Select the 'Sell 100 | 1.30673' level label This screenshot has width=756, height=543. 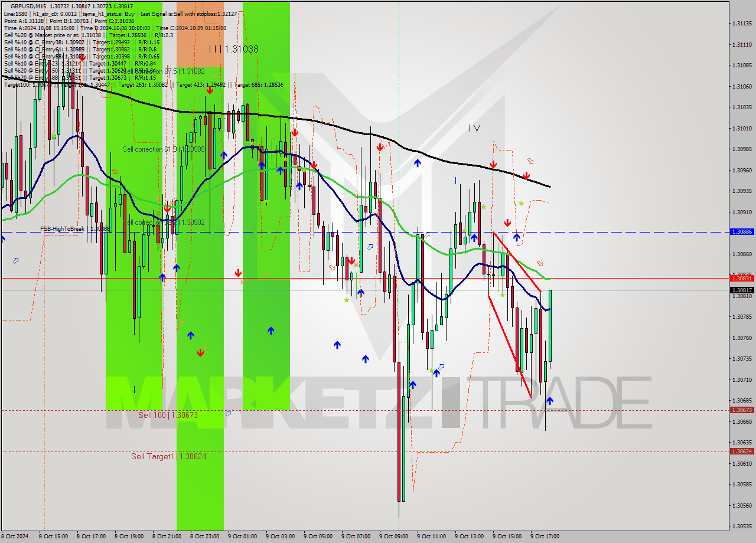[x=168, y=415]
